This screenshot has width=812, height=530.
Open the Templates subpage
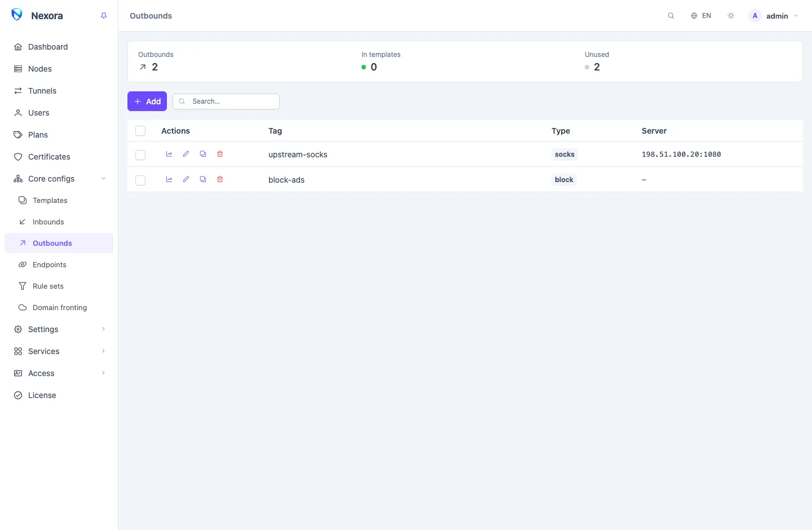[59, 200]
